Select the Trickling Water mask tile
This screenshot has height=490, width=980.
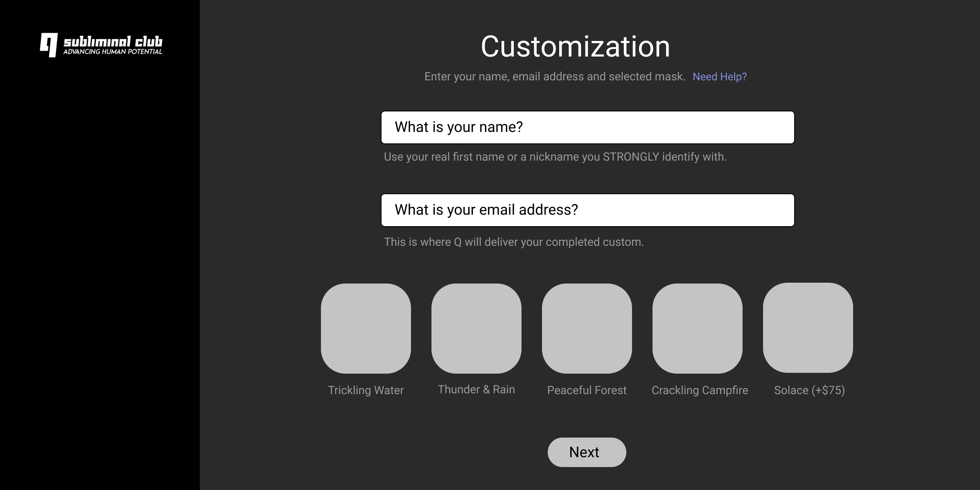click(366, 328)
